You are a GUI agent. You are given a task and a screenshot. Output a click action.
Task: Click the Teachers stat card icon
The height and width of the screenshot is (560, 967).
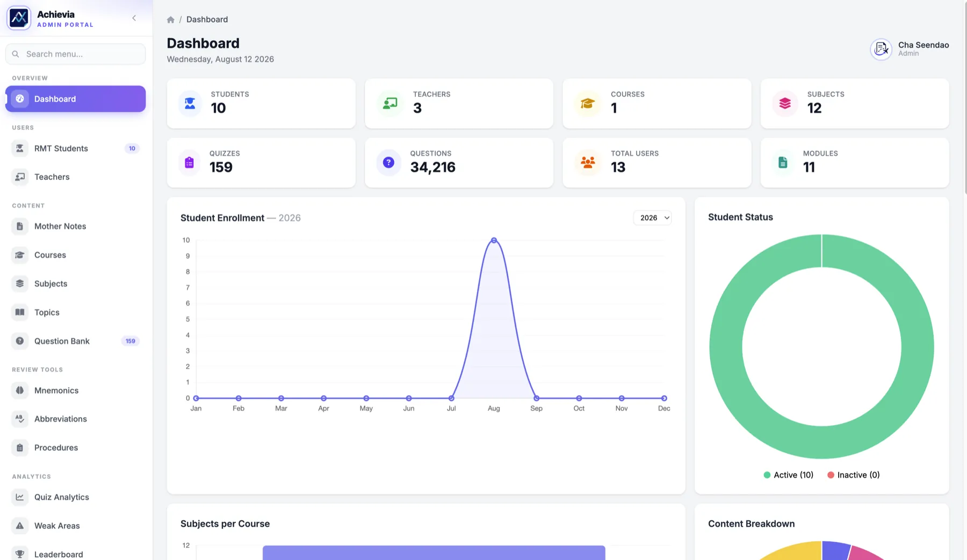click(390, 103)
